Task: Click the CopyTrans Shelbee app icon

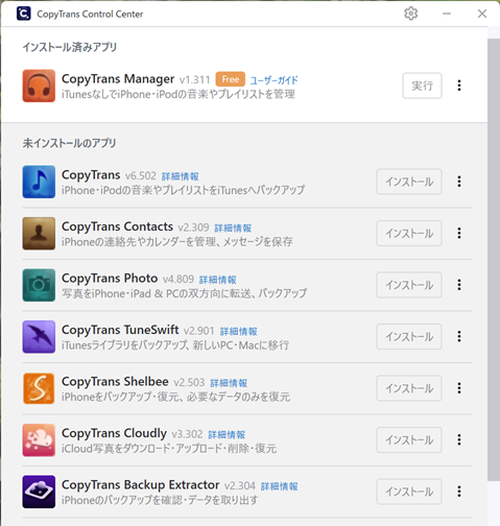Action: [39, 388]
